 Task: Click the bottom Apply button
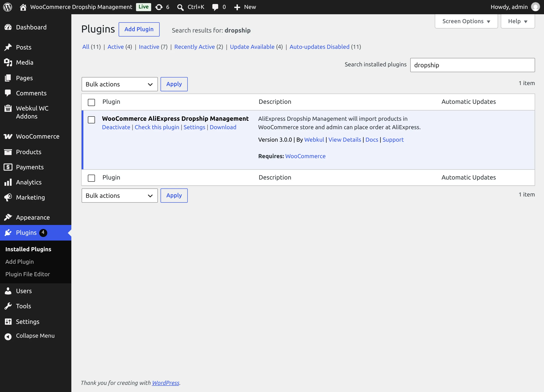[174, 196]
